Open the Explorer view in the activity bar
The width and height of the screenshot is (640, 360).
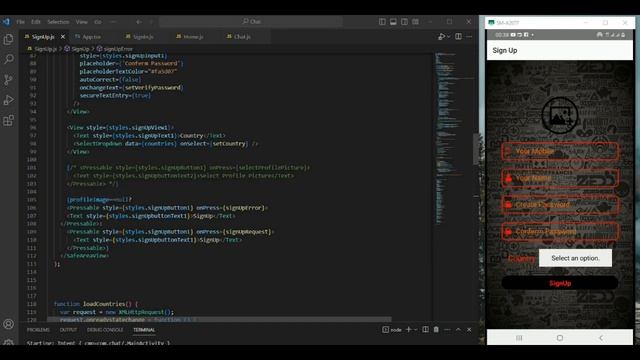[x=9, y=39]
